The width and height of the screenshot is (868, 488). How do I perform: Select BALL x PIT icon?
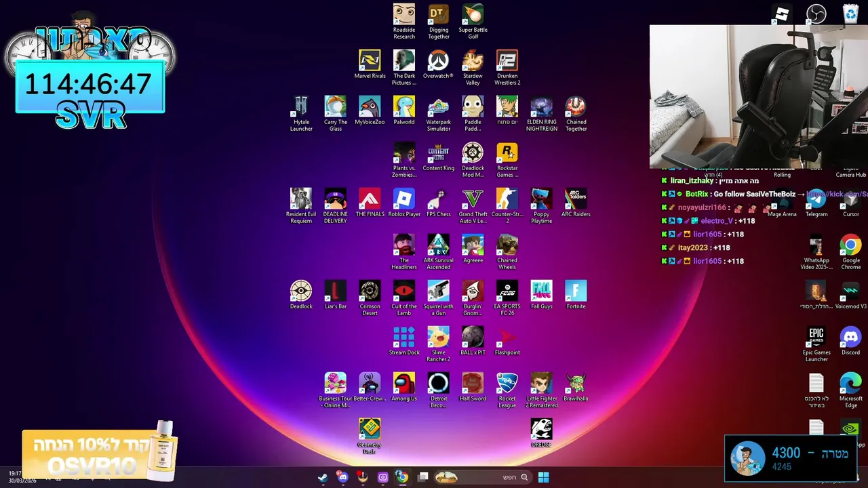[473, 341]
